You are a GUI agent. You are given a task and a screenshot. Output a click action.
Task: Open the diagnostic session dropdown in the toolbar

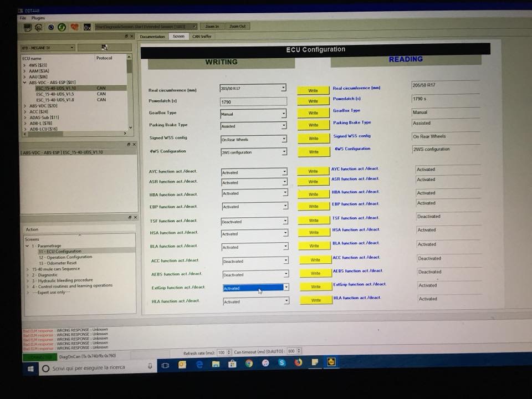click(x=146, y=27)
